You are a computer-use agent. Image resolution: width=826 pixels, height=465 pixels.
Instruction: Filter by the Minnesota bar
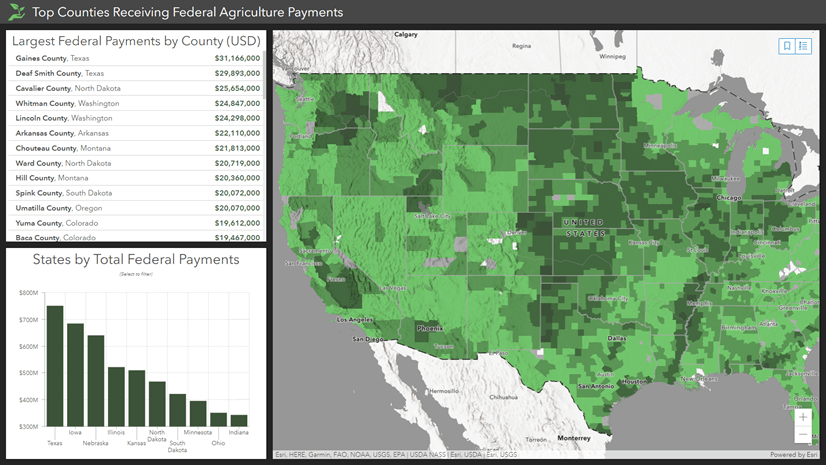click(198, 413)
